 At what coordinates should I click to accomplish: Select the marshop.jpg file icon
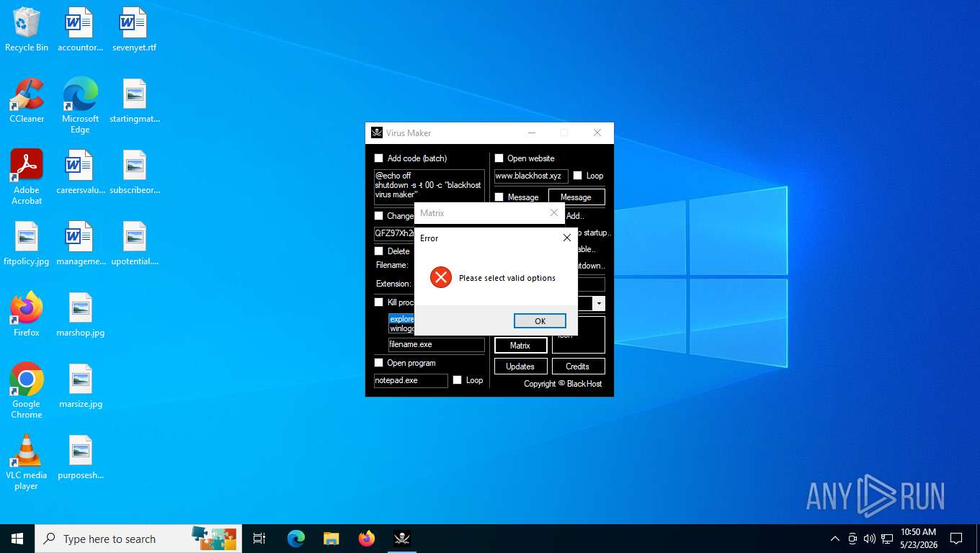80,315
